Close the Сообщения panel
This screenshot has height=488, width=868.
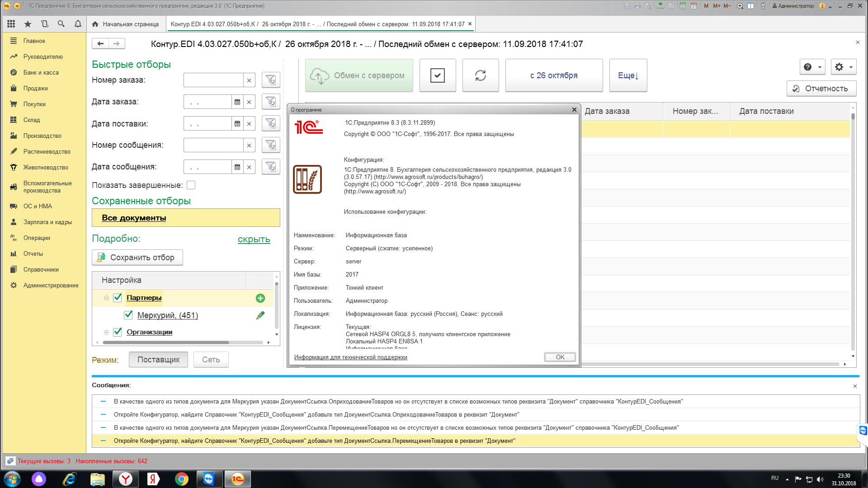[855, 386]
